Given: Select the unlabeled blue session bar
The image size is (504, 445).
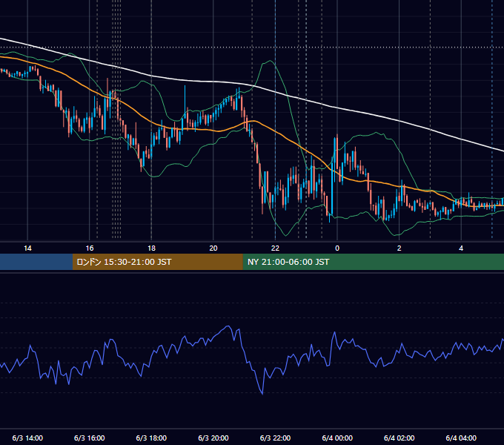Looking at the screenshot, I should click(x=36, y=262).
